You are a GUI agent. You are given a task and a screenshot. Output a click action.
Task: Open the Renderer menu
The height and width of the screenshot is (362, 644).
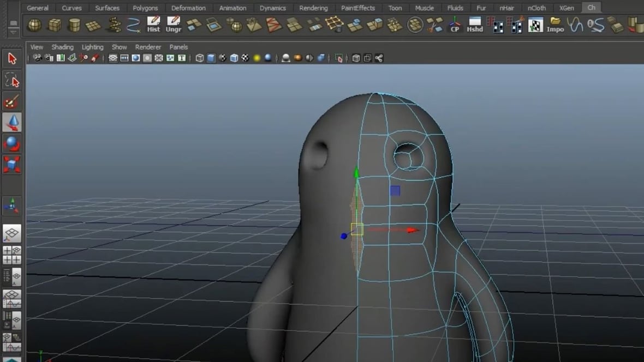pos(148,47)
